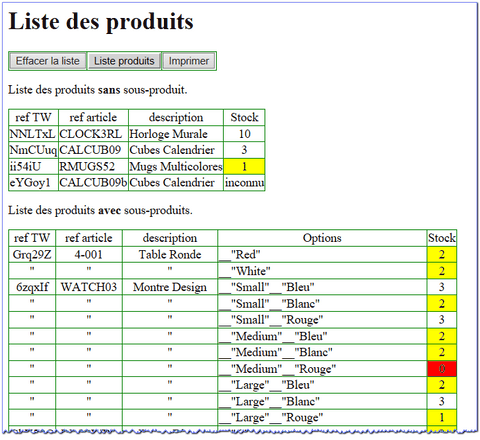Click ref article cell "4-001"
The width and height of the screenshot is (480, 440).
pos(89,255)
